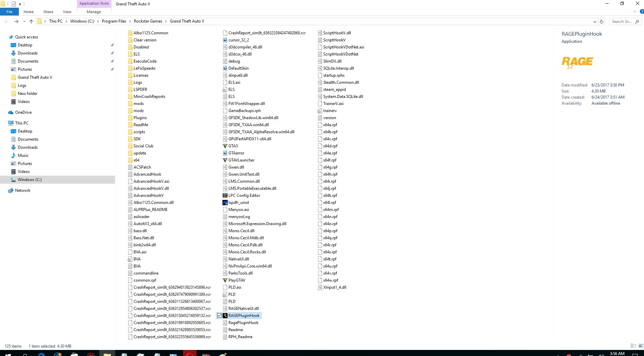
Task: Select the lspdfr_uinst file icon
Action: 225,203
